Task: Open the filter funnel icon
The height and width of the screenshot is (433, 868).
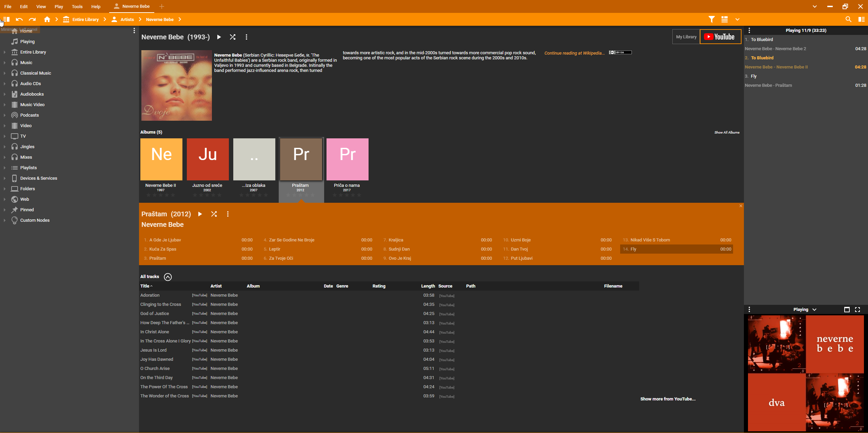Action: [x=712, y=19]
